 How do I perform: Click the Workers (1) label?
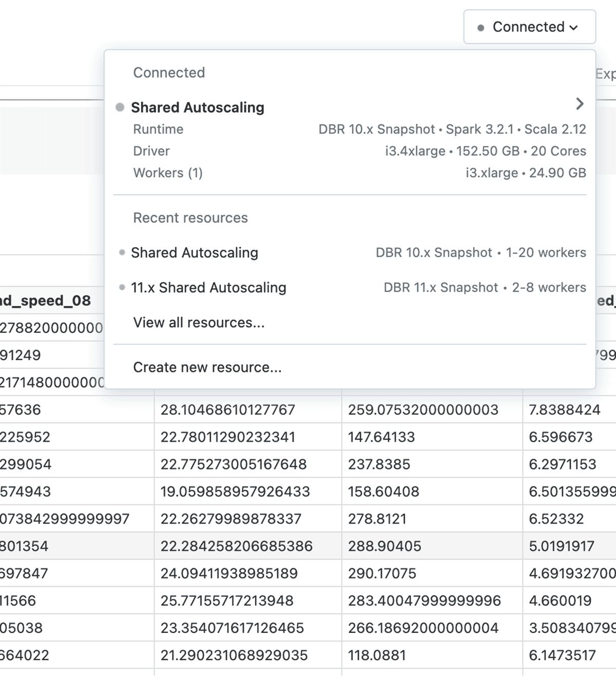coord(168,173)
